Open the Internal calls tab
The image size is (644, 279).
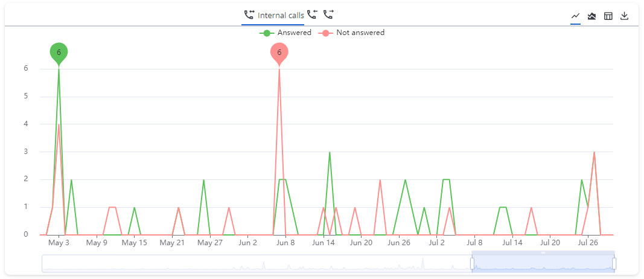tap(281, 15)
